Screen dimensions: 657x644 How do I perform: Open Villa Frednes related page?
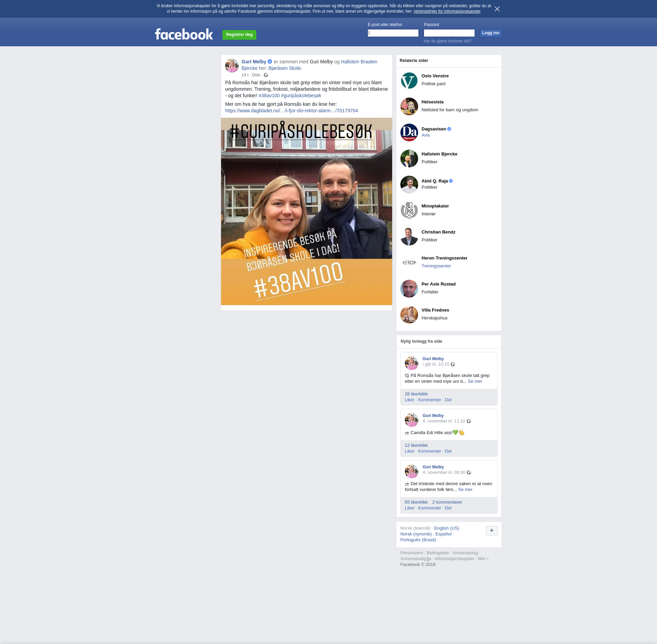(435, 310)
